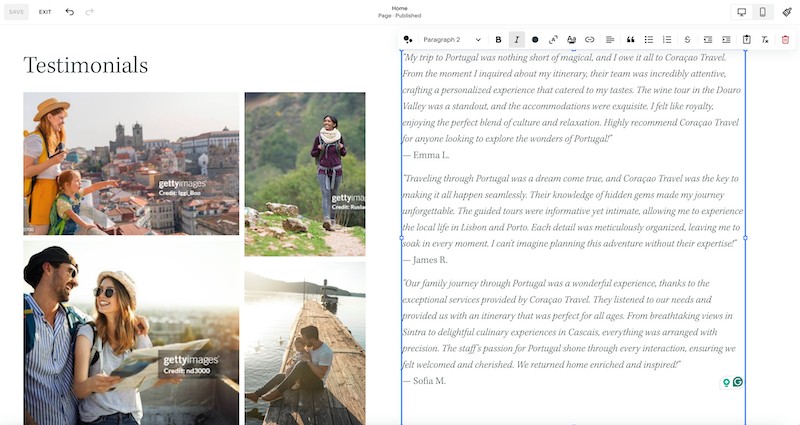Viewport: 800px width, 425px height.
Task: Toggle bold formatting
Action: point(498,39)
